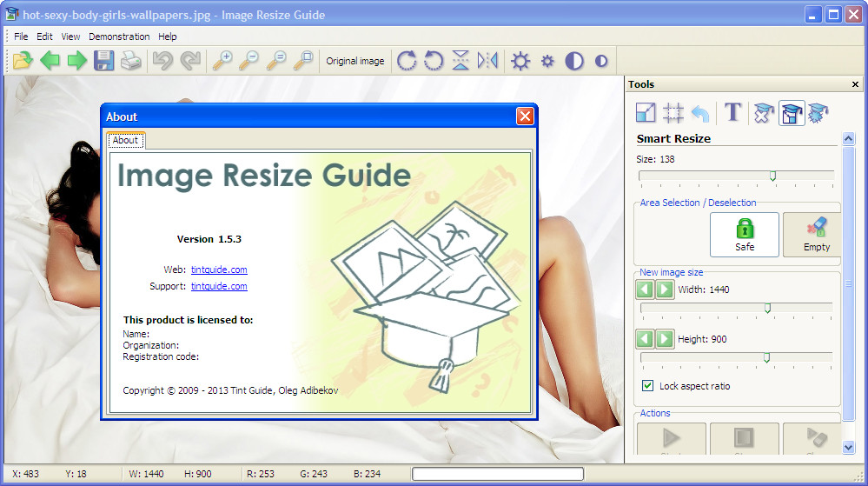Zoom out with minus magnifier icon
The width and height of the screenshot is (868, 486).
pyautogui.click(x=249, y=60)
